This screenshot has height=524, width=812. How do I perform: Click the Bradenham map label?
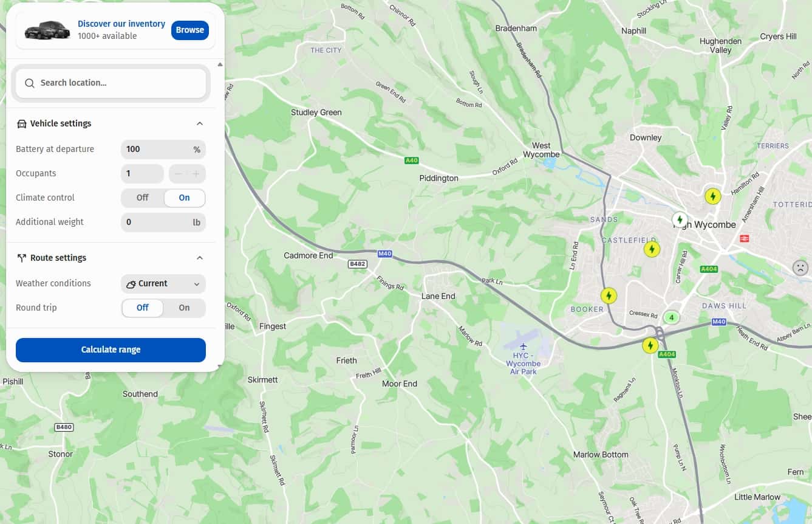[516, 29]
